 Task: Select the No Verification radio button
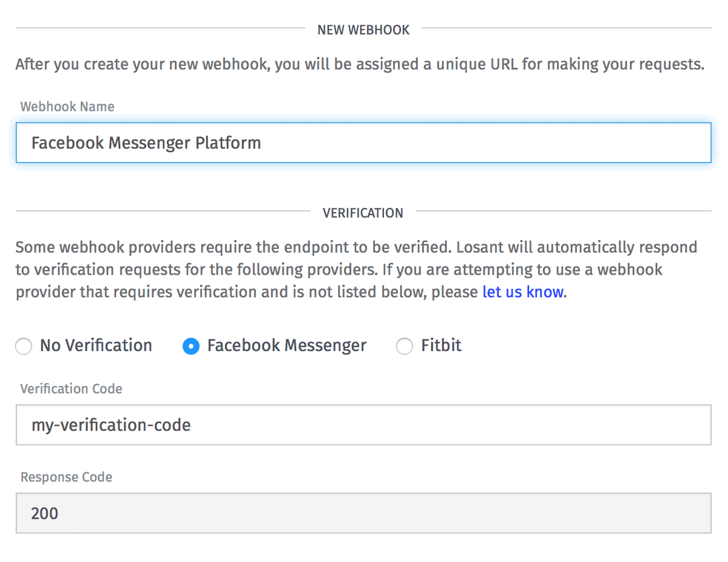(24, 347)
